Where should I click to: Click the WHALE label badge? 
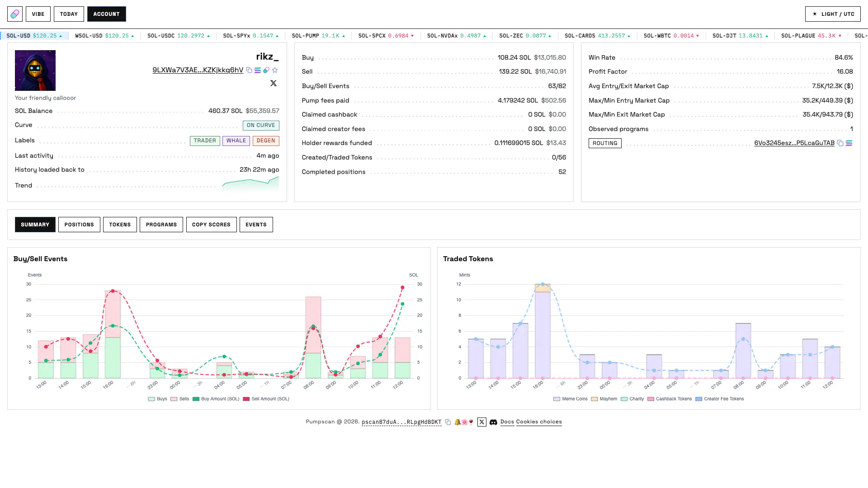click(236, 141)
